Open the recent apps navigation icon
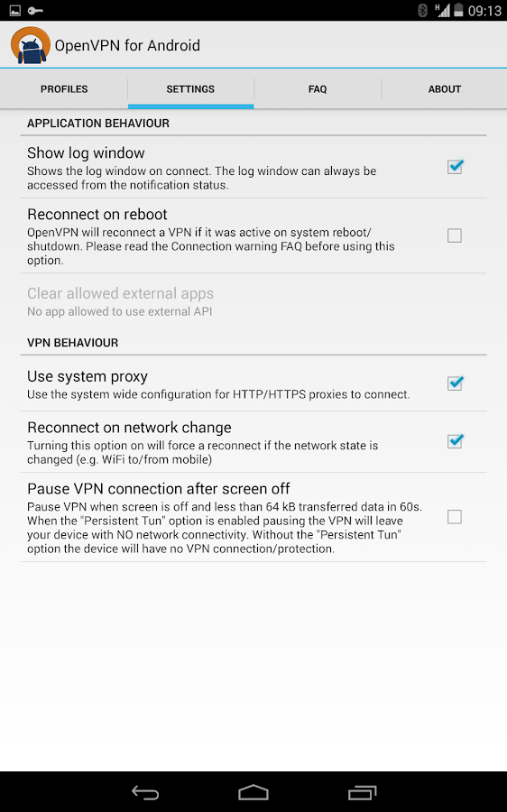 point(362,792)
